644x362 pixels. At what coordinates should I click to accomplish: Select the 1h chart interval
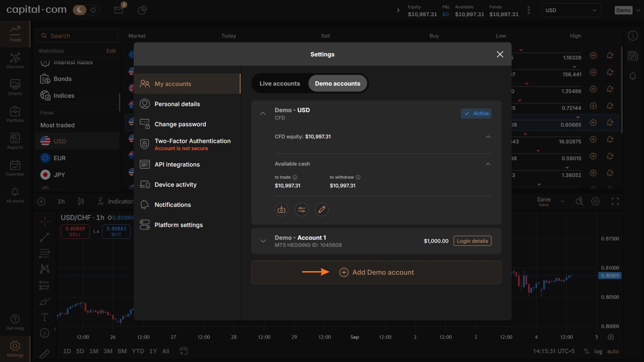coord(61,201)
